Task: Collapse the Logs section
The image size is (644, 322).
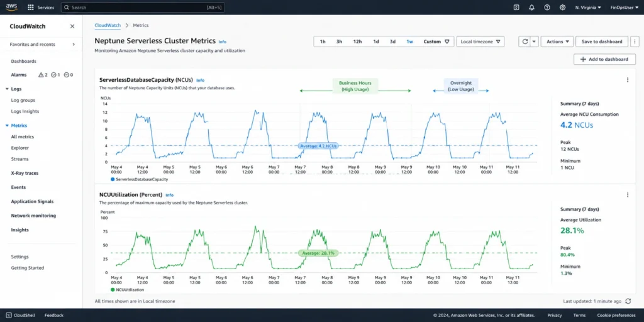Action: (7, 89)
